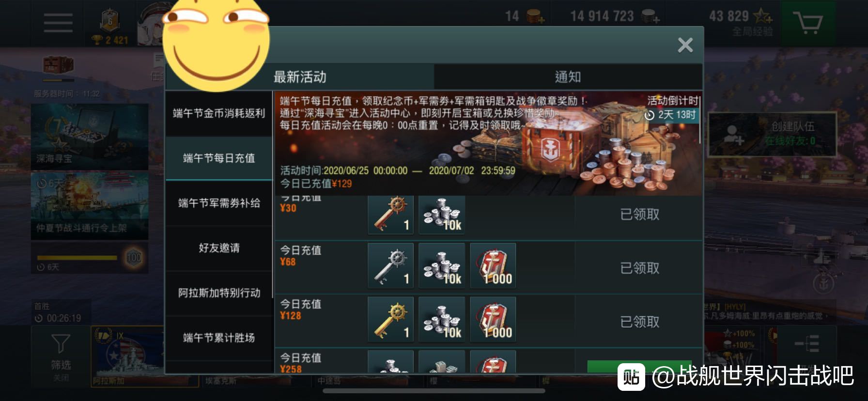Viewport: 868px width, 401px height.
Task: Open the hamburger main menu
Action: pos(58,23)
